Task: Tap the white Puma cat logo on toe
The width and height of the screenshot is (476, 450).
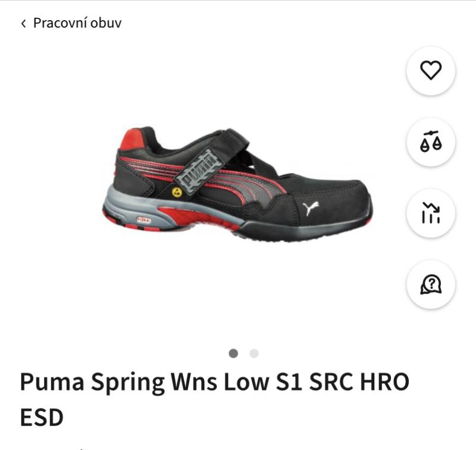Action: click(311, 208)
